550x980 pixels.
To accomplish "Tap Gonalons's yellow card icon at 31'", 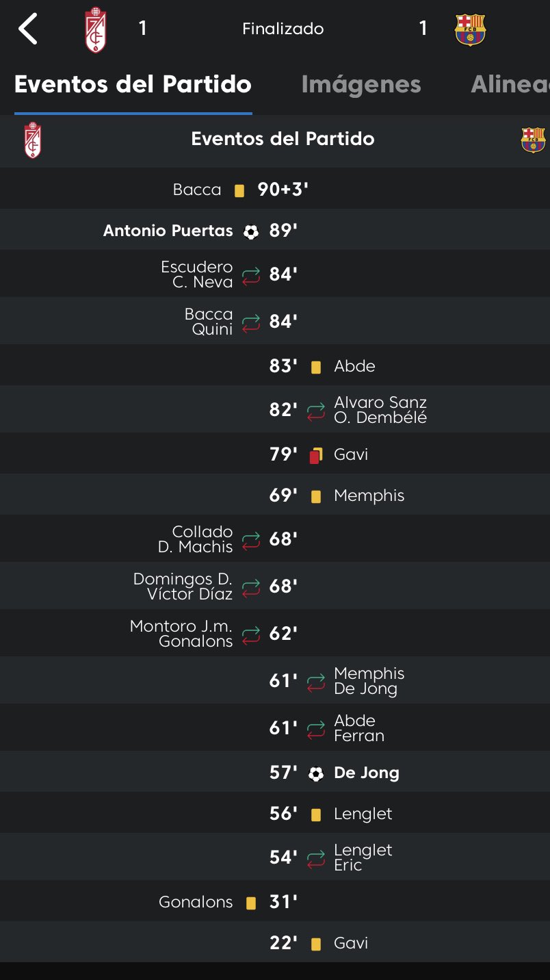I will point(251,903).
